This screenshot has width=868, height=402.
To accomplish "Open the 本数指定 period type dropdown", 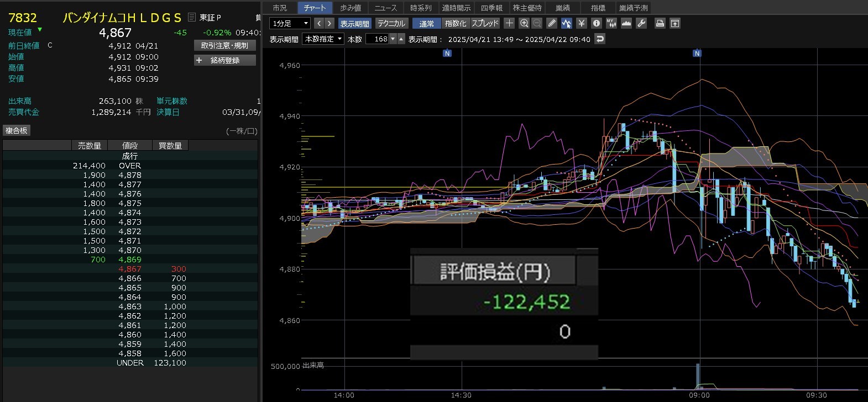I will pos(323,39).
